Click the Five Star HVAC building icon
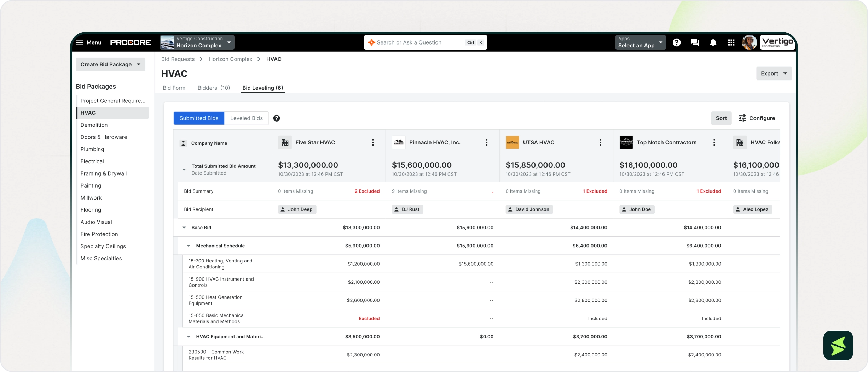 [285, 142]
